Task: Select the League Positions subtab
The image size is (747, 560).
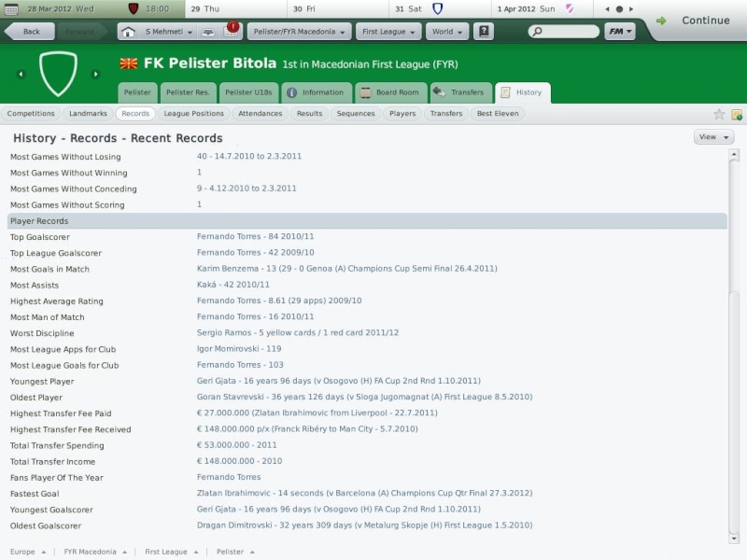Action: point(193,114)
